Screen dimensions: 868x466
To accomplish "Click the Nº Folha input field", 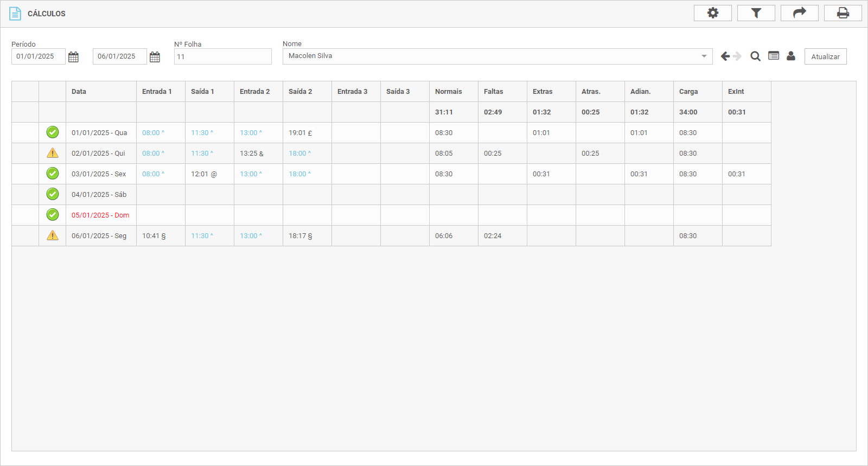I will pos(222,56).
